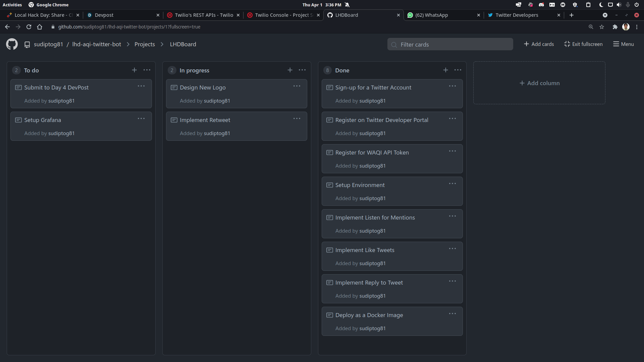The width and height of the screenshot is (644, 362).
Task: Click the Add column placeholder
Action: (x=539, y=83)
